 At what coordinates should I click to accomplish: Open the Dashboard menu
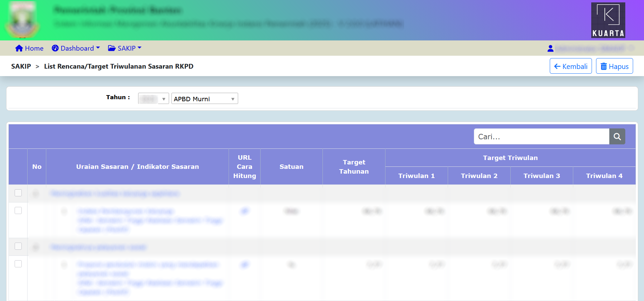pos(76,48)
